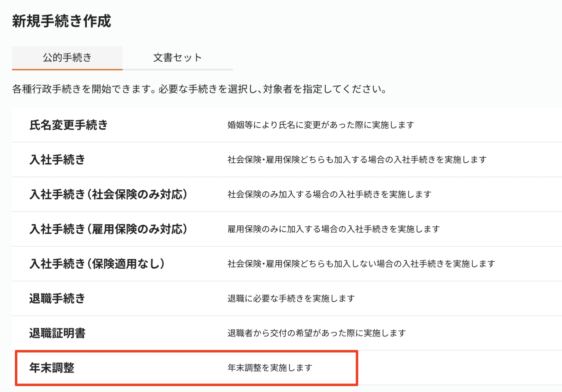Click the 新規手続き作成 page heading
Viewport: 562px width, 392px height.
tap(62, 21)
